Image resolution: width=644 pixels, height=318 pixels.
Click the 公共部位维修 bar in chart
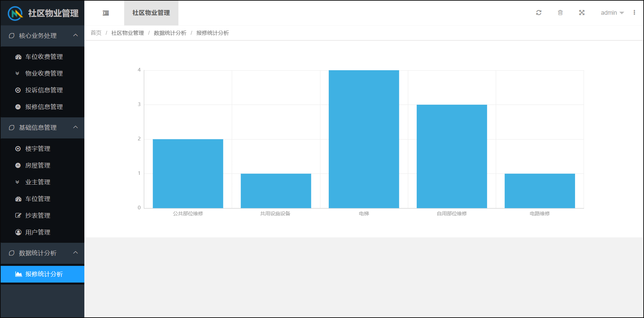[x=188, y=174]
